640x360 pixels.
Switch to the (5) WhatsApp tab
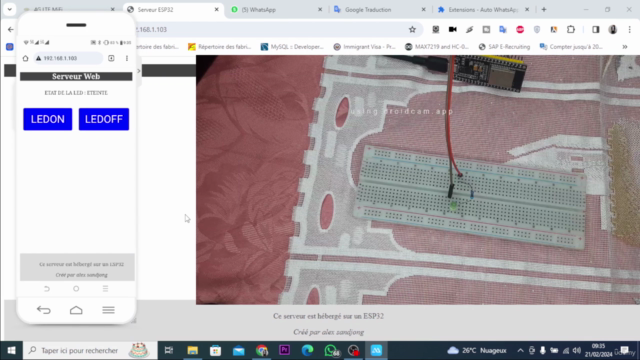[277, 9]
